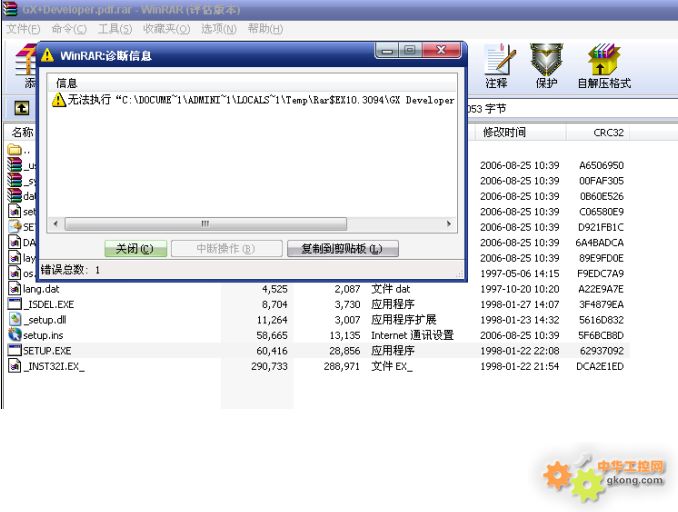The image size is (678, 512).
Task: Click CRC32 value 6A4BADCA
Action: pyautogui.click(x=600, y=243)
